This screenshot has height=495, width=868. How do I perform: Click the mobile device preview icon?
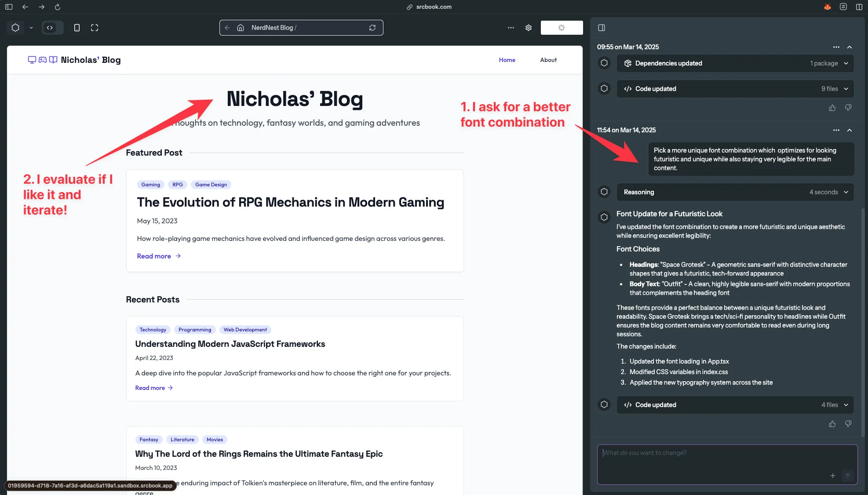(x=77, y=28)
